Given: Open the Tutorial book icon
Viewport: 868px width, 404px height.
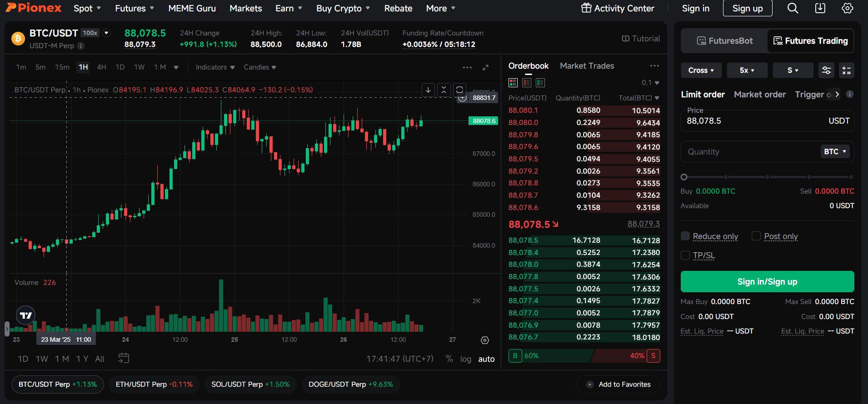Looking at the screenshot, I should pyautogui.click(x=626, y=39).
